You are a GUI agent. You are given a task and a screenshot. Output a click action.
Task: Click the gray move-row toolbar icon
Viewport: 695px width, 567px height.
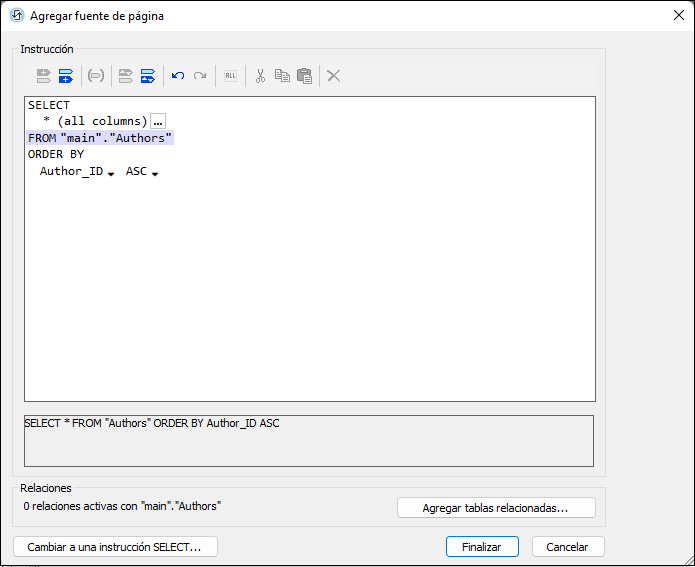pos(126,76)
